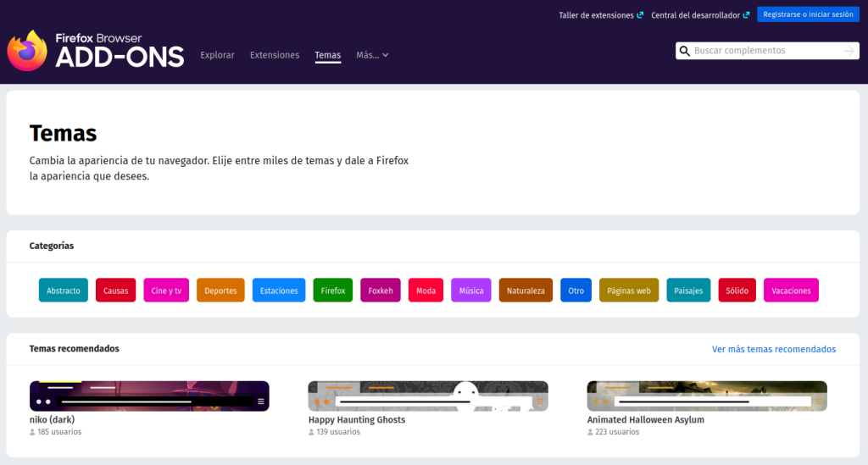868x465 pixels.
Task: Click Registrarse o iniciar sesión button
Action: [808, 14]
